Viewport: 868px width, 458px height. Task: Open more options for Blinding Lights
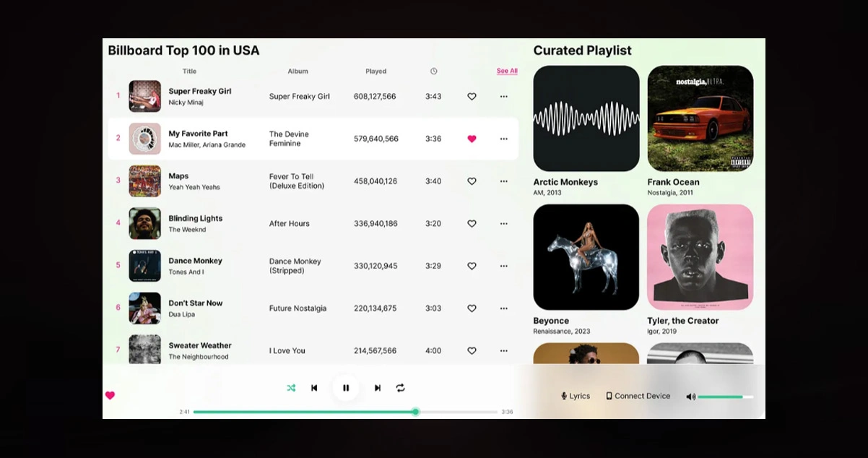503,224
